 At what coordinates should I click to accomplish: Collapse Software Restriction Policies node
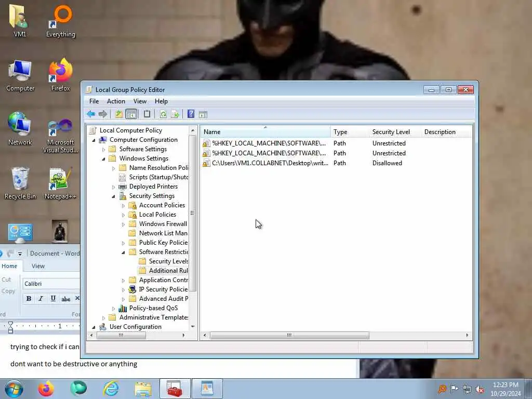[124, 252]
